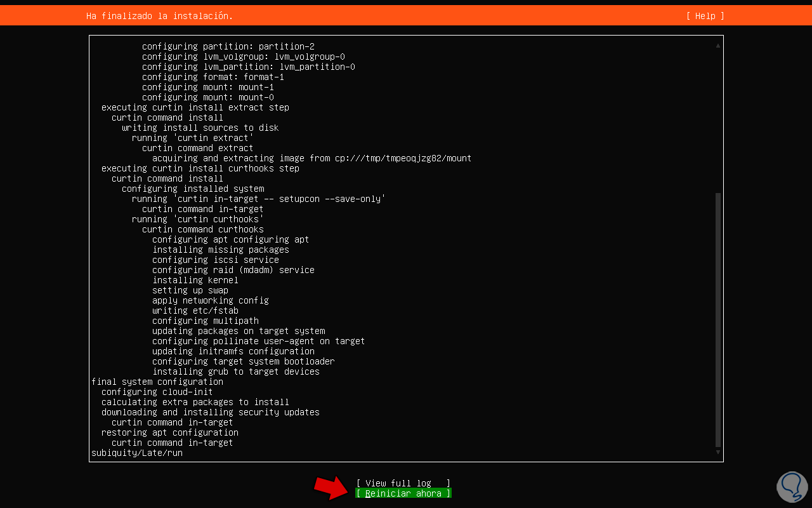Click 'configuring raid (mdadm) service' line
The height and width of the screenshot is (508, 812).
point(233,270)
